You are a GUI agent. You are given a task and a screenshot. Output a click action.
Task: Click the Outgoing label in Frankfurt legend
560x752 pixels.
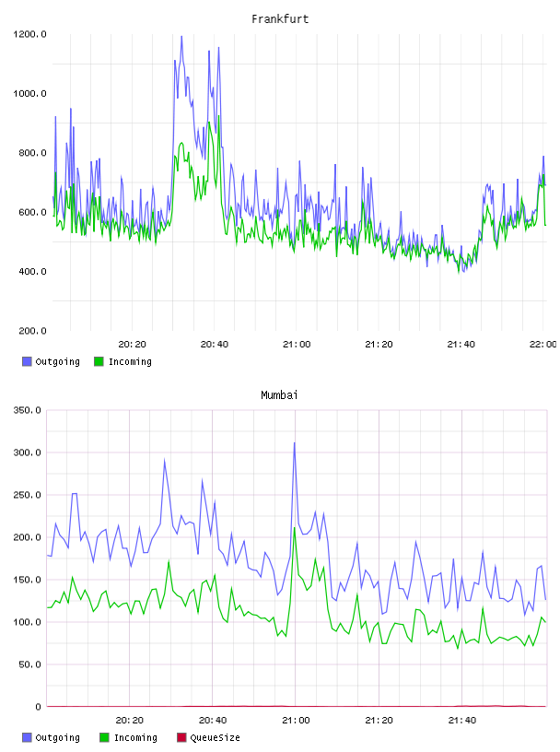(57, 361)
